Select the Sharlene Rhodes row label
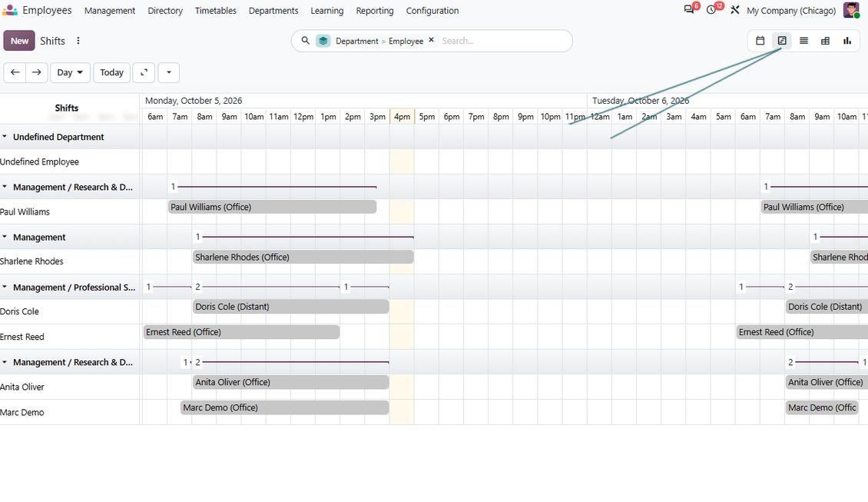The image size is (868, 502). (31, 261)
